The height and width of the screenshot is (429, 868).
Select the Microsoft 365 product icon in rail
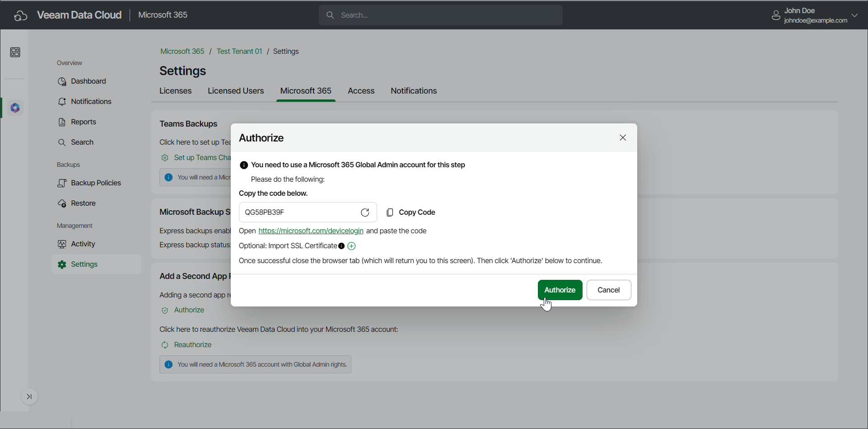coord(15,108)
